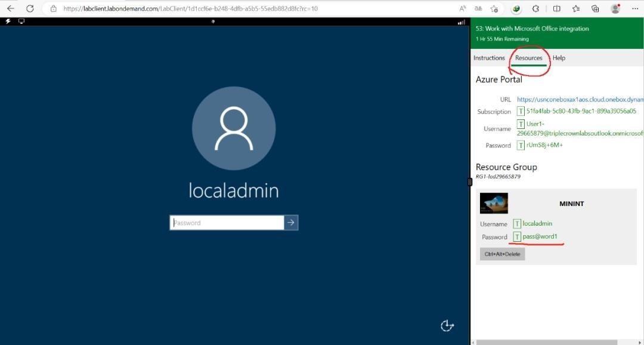
Task: Click the type-text icon beside pass@word1
Action: [517, 237]
